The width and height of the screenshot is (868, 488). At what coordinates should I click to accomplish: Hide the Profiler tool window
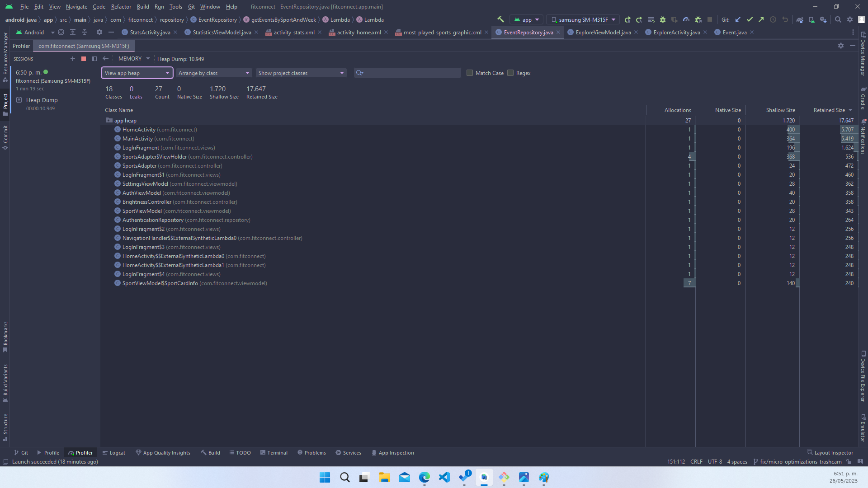tap(853, 46)
